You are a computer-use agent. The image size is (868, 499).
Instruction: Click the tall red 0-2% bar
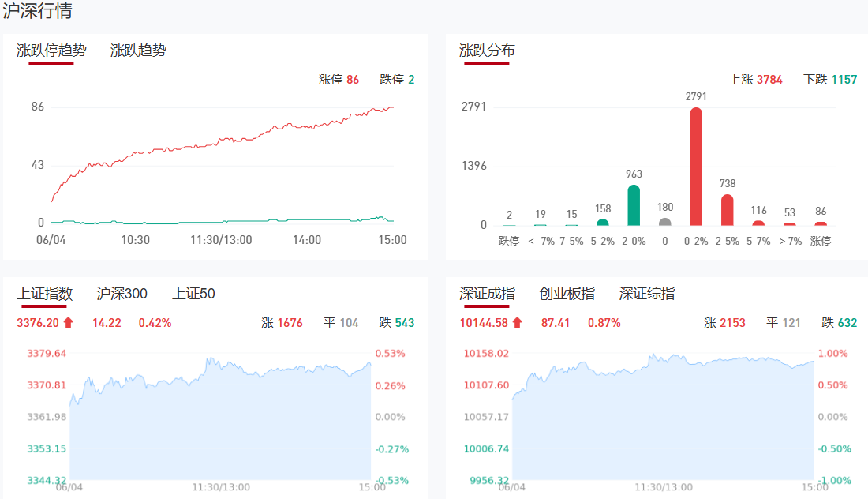[696, 167]
